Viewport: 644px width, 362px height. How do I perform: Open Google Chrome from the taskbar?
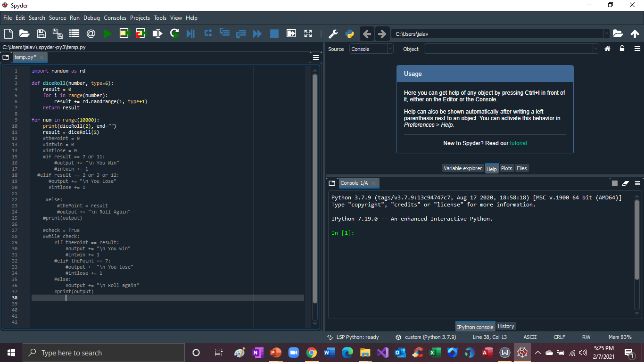pyautogui.click(x=312, y=352)
